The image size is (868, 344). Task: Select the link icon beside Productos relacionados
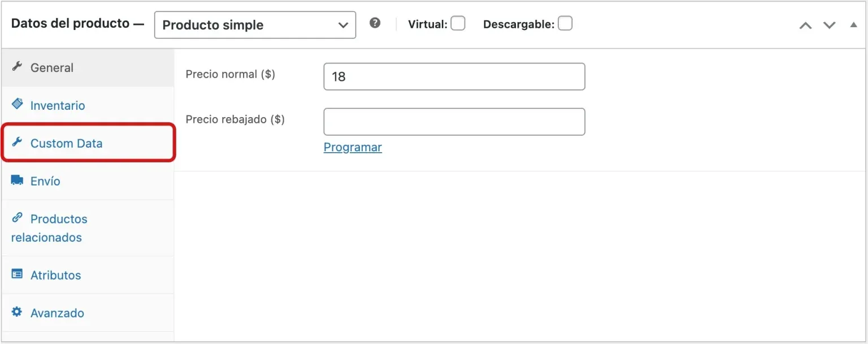tap(16, 218)
